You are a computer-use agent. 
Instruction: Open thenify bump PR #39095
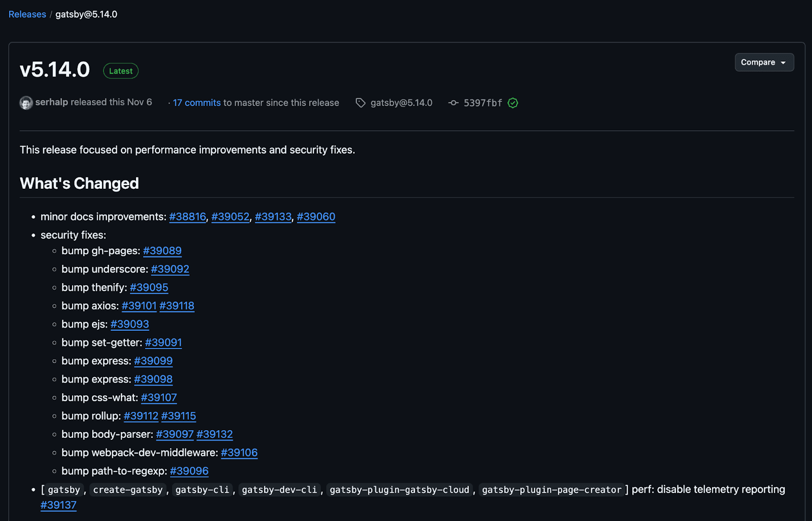149,287
